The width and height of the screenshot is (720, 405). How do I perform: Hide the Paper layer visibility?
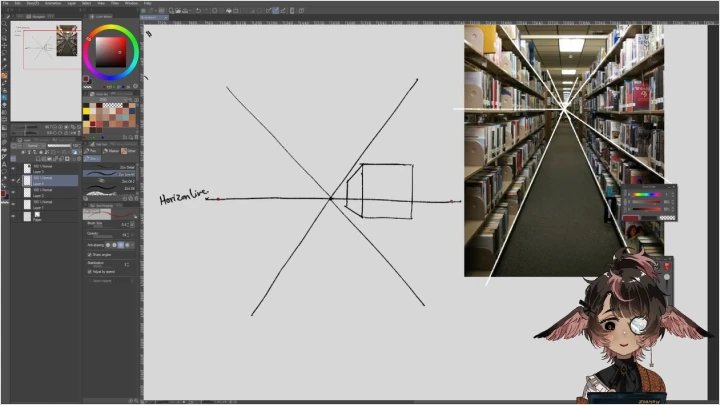(13, 215)
